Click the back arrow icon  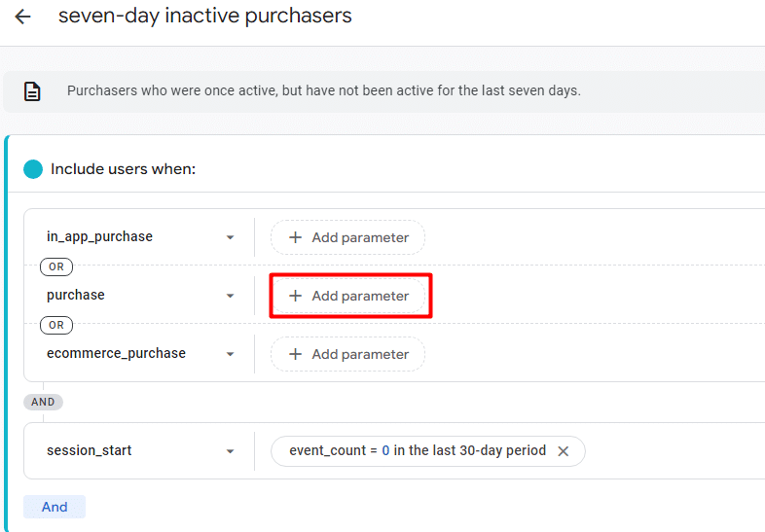click(22, 17)
